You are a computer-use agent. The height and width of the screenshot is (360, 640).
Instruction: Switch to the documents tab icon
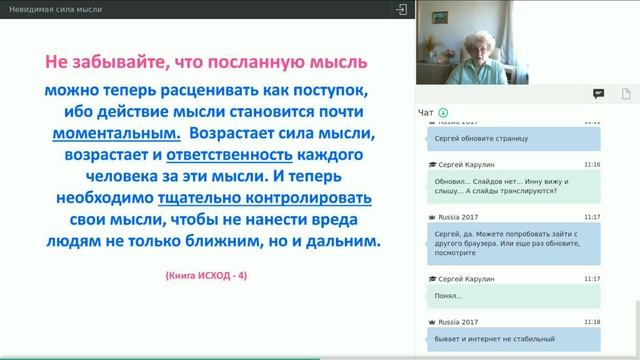point(626,94)
